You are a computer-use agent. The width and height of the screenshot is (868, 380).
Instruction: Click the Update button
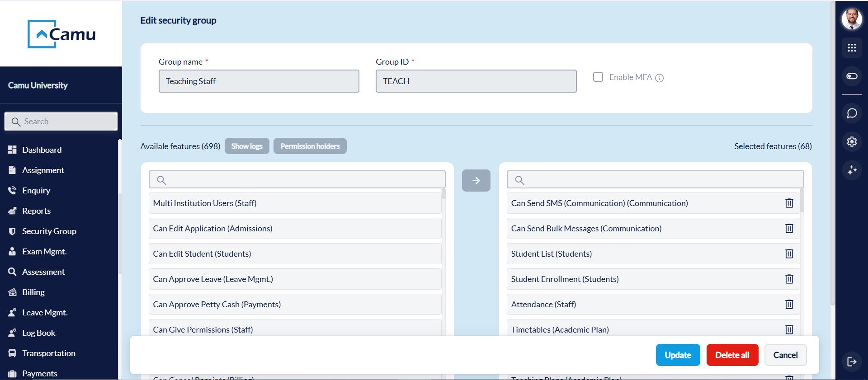[678, 355]
